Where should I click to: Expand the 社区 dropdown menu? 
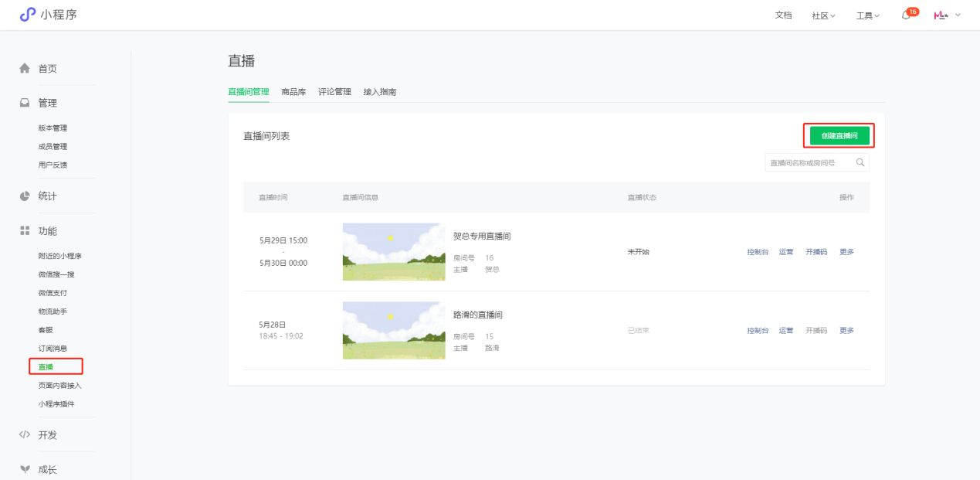[823, 15]
